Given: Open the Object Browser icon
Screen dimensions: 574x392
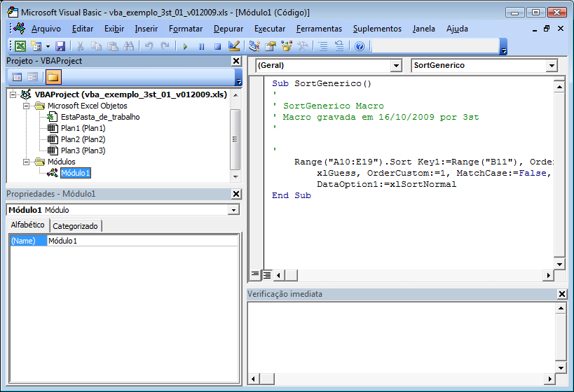Looking at the screenshot, I should [x=287, y=46].
